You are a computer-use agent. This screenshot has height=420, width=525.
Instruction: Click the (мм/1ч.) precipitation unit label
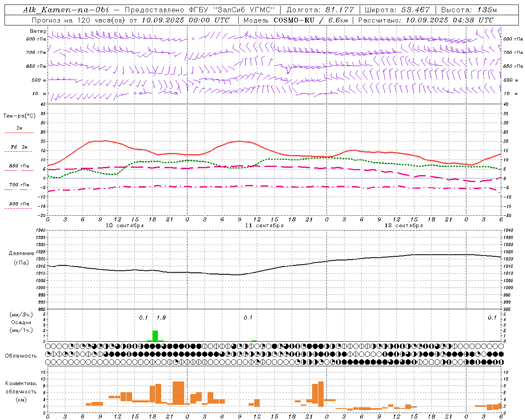coord(21,331)
